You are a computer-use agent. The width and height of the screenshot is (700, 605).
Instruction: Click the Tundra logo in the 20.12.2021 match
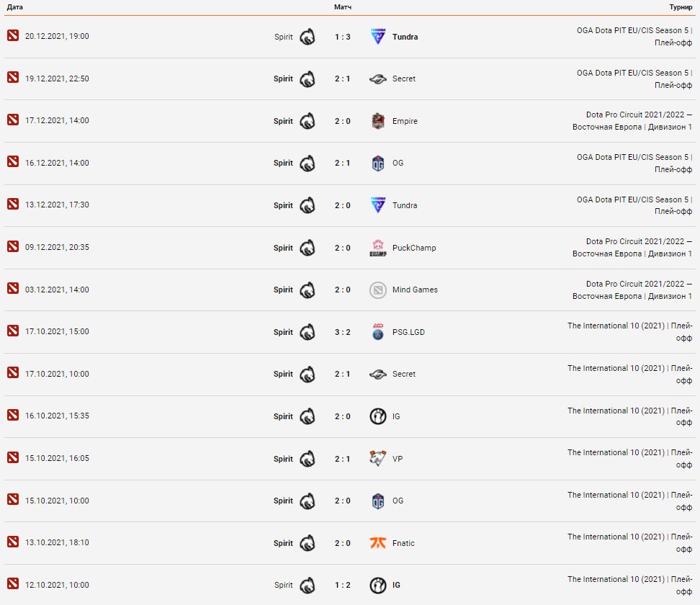pos(377,37)
